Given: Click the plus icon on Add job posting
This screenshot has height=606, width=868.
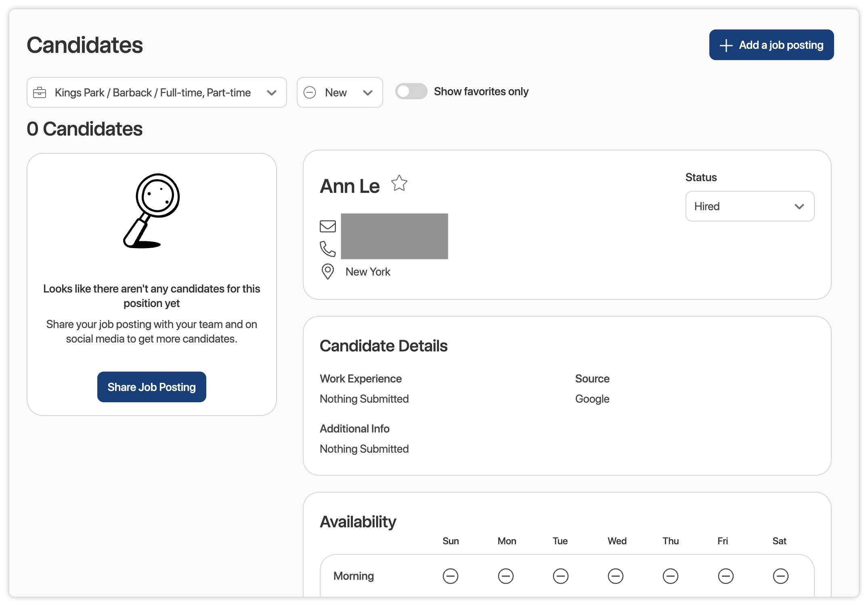Looking at the screenshot, I should coord(726,45).
